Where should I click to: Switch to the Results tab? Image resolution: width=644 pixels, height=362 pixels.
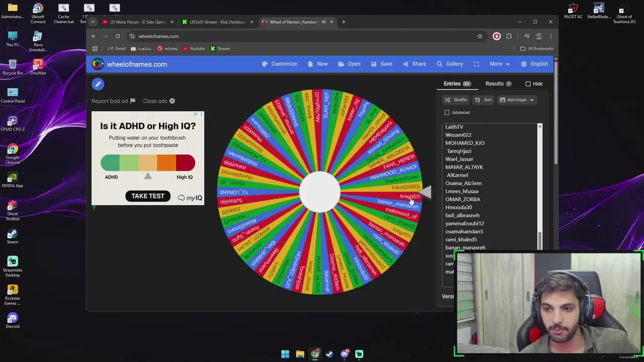pyautogui.click(x=499, y=84)
